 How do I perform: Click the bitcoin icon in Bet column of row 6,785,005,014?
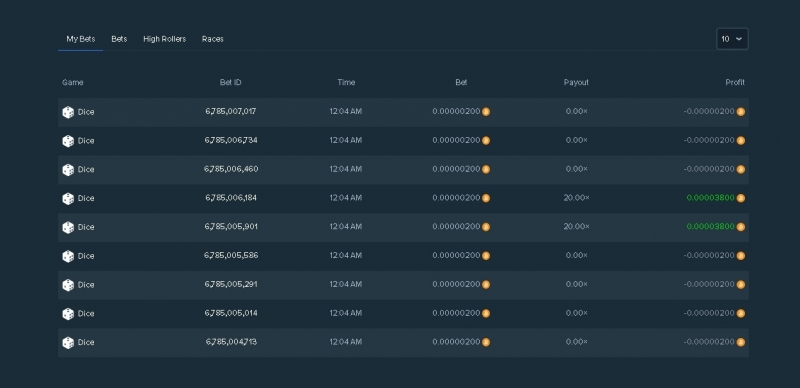click(x=486, y=313)
